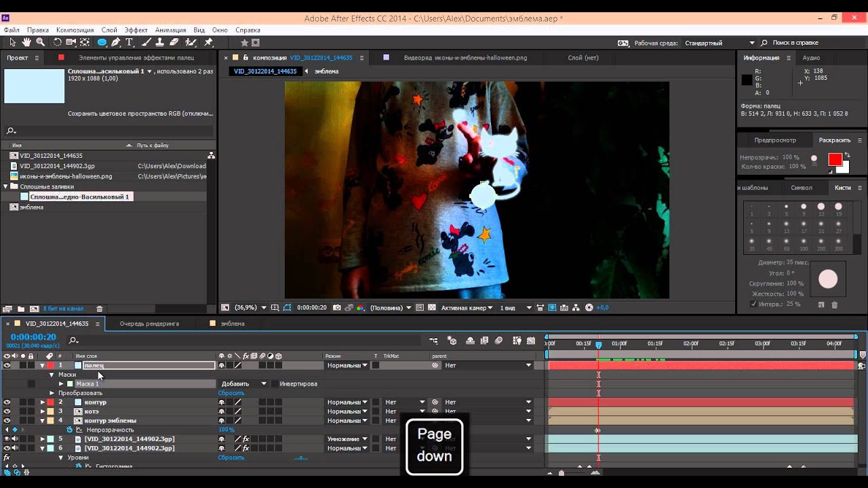The height and width of the screenshot is (488, 868).
Task: Hide layer 1 палец with eye toggle
Action: (7, 365)
